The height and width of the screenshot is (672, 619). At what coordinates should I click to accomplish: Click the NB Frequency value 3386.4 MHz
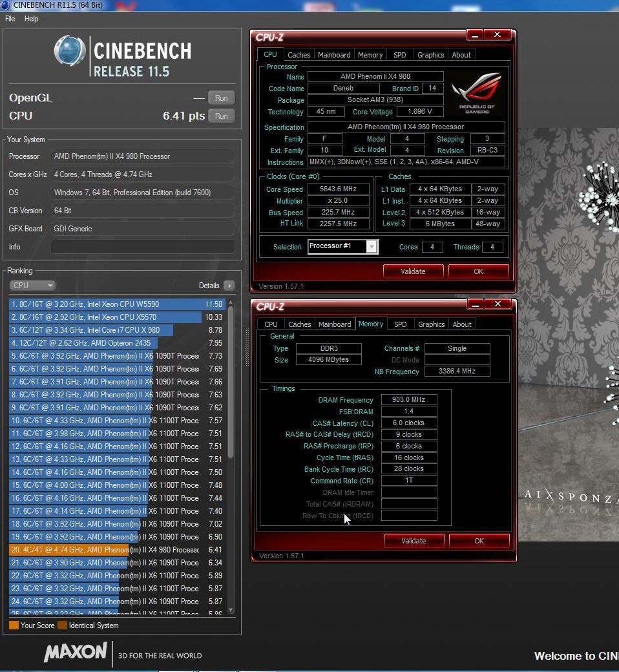point(457,371)
